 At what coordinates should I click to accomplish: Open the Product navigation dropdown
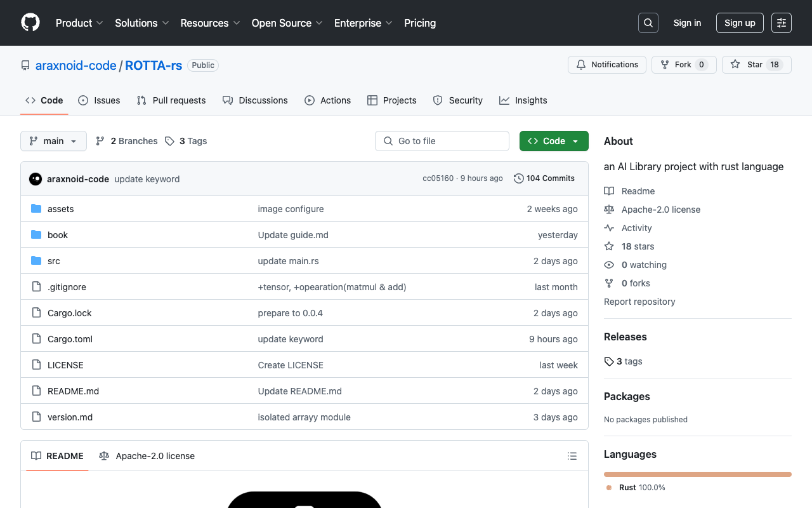[x=79, y=23]
